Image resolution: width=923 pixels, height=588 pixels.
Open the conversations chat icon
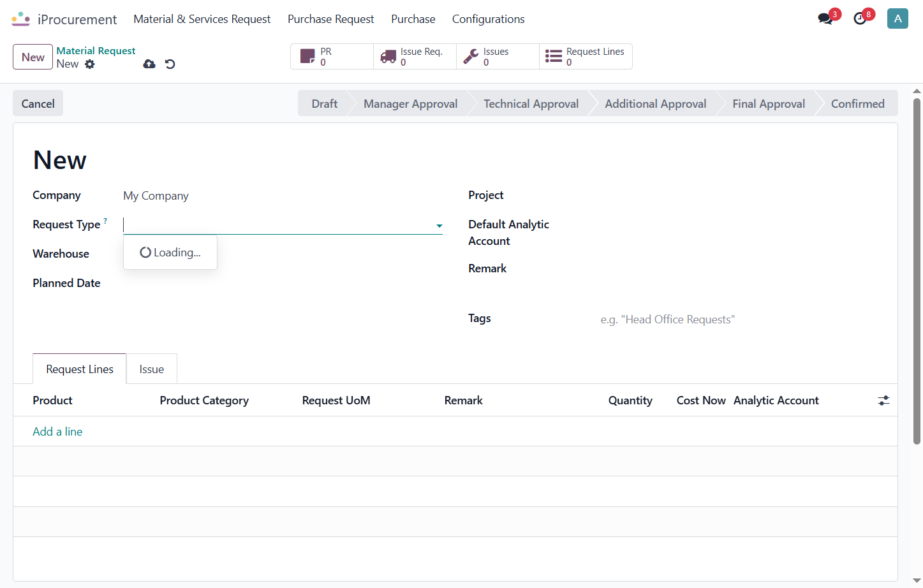coord(826,18)
